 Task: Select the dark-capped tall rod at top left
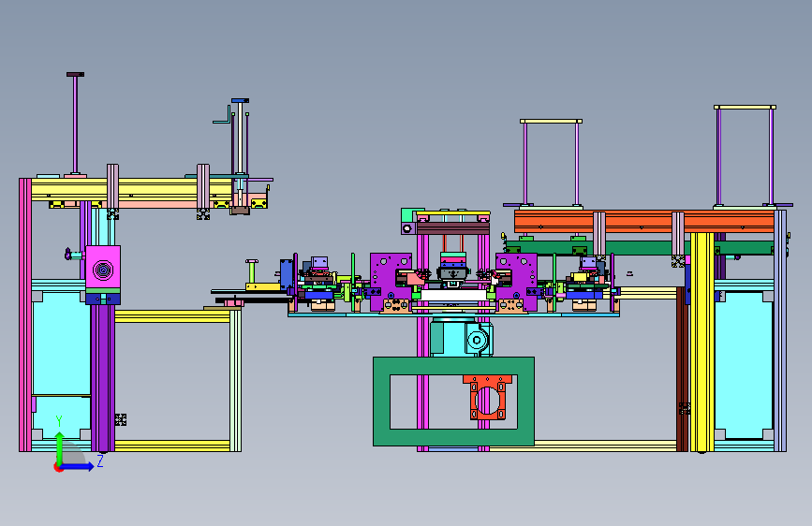[75, 124]
